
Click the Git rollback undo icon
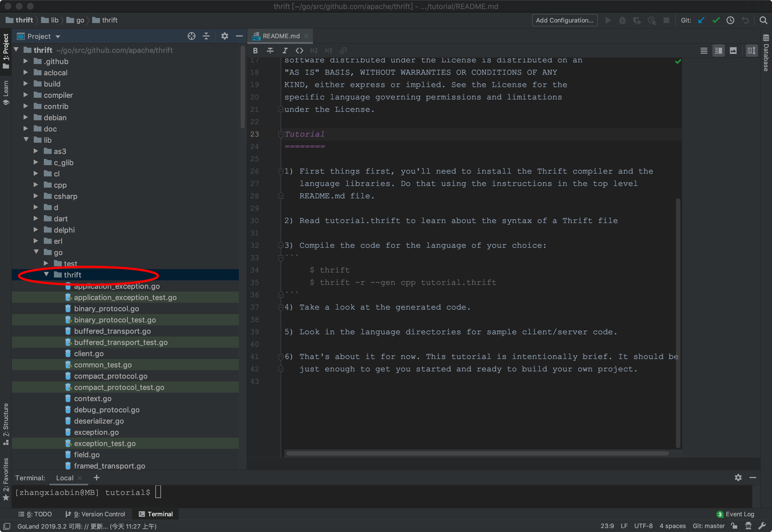click(x=745, y=20)
